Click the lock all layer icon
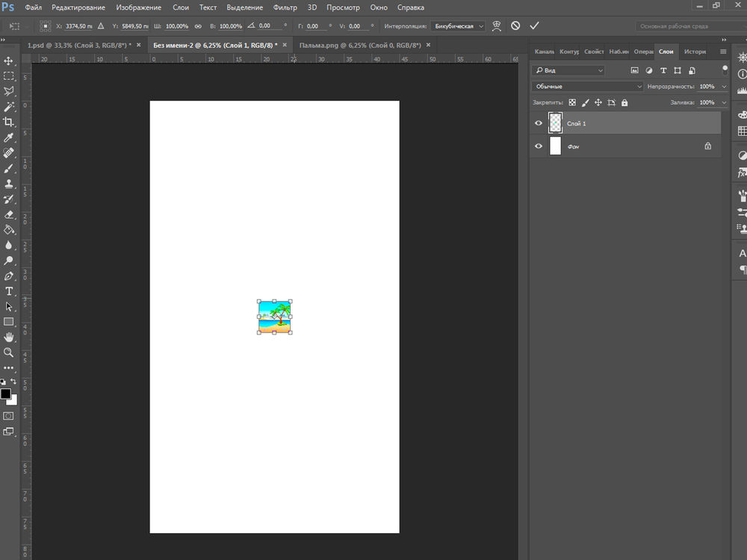Screen dimensions: 747x560 [624, 103]
